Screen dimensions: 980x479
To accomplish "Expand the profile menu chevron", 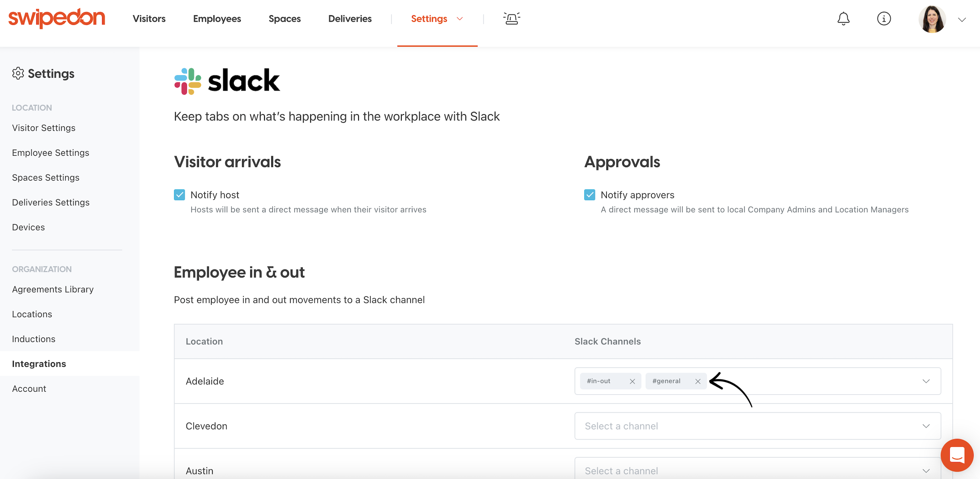I will tap(962, 20).
